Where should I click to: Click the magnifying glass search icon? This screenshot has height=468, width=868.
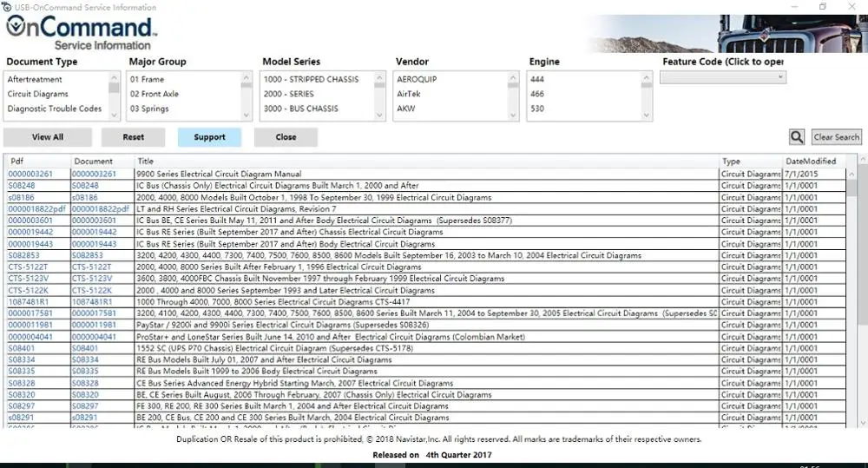797,137
